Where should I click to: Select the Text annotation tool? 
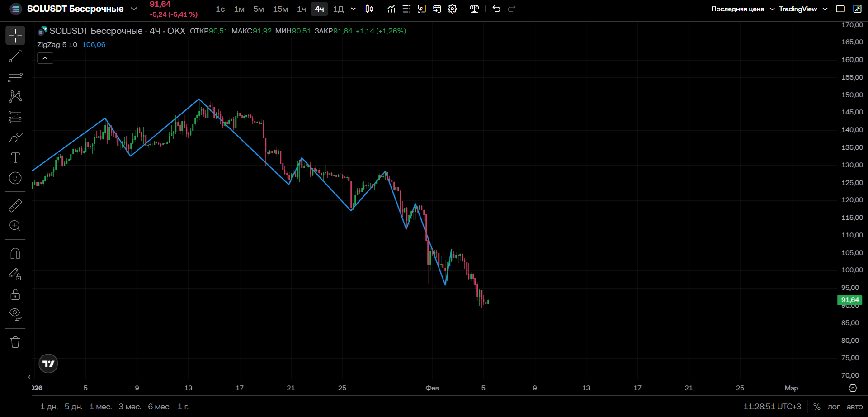[15, 158]
